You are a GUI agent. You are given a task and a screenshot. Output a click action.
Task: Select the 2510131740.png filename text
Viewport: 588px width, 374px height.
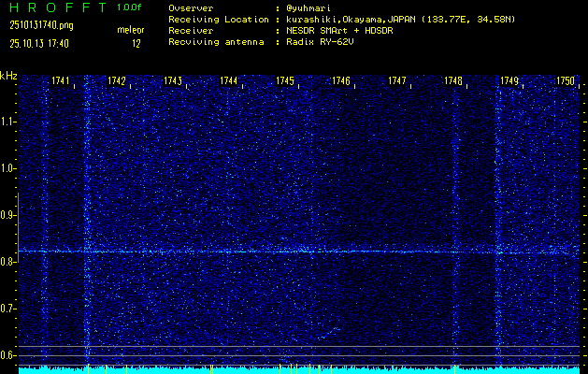[x=41, y=25]
